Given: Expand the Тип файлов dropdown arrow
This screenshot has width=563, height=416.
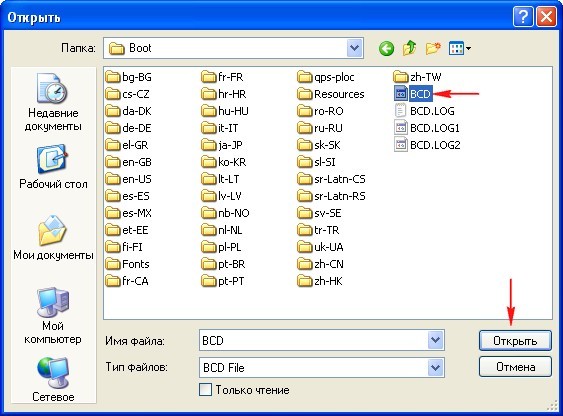Looking at the screenshot, I should coord(436,367).
